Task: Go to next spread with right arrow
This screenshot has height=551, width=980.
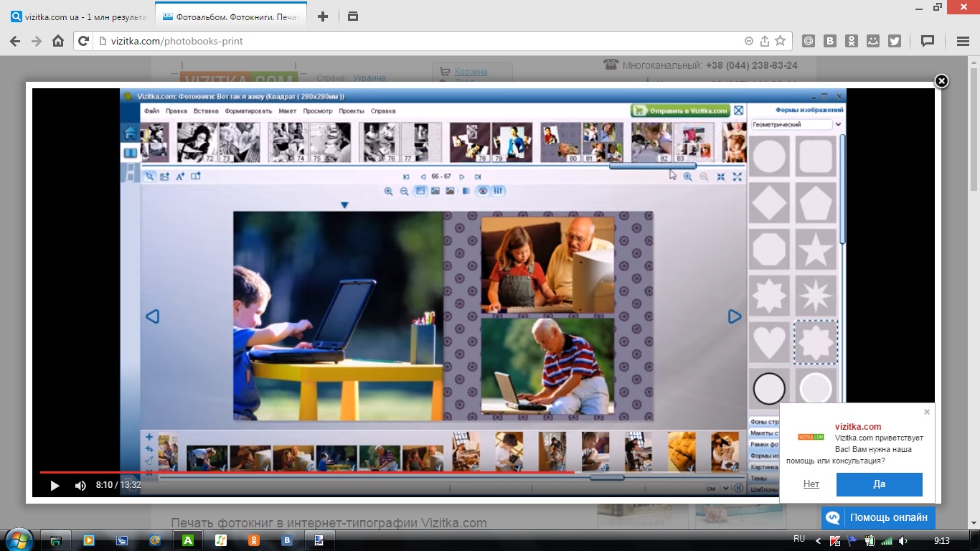Action: coord(735,316)
